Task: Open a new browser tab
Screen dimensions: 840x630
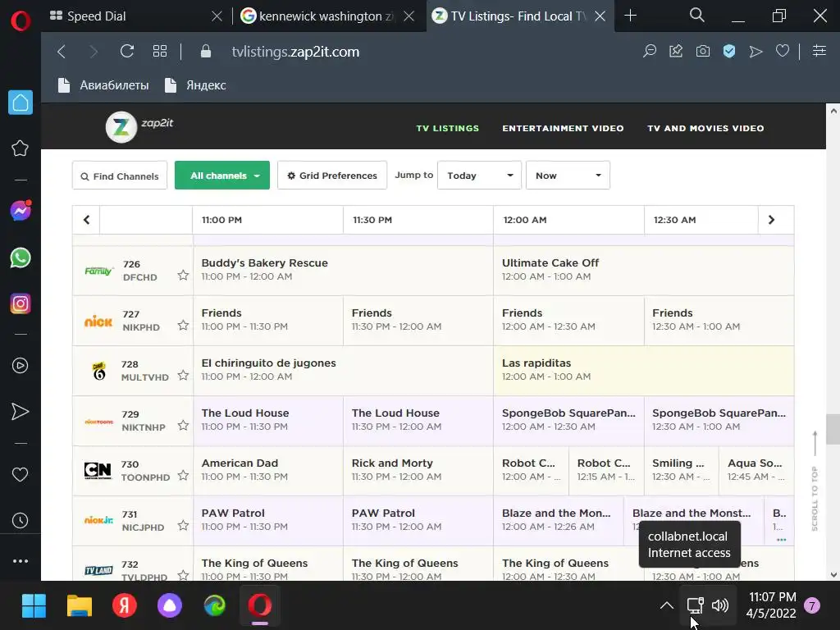Action: click(631, 16)
